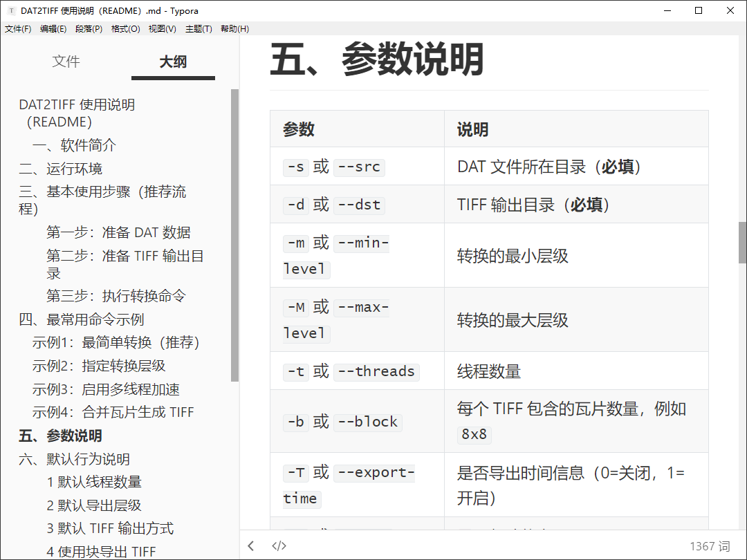This screenshot has width=747, height=560.
Task: Open the 文件(F) menu
Action: click(18, 29)
